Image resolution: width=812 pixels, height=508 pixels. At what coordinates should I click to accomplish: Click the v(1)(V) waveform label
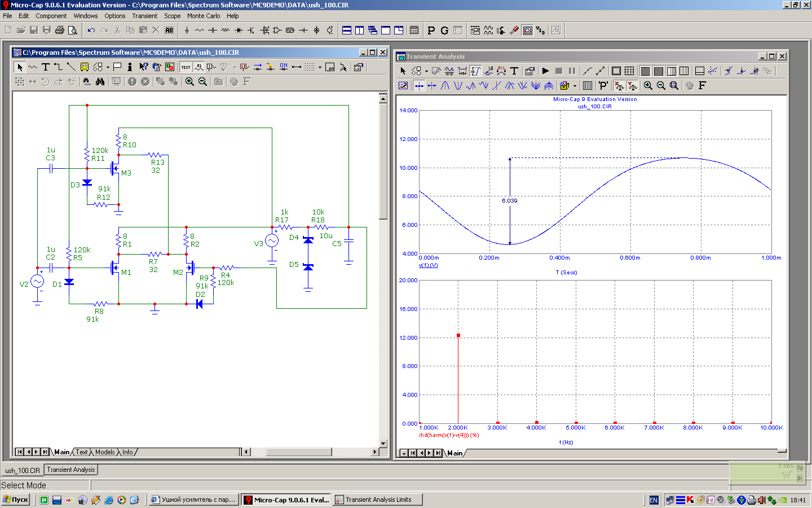428,265
